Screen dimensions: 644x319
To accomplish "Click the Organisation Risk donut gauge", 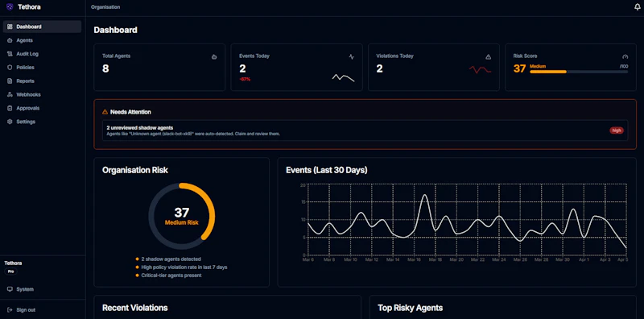I will [x=182, y=216].
